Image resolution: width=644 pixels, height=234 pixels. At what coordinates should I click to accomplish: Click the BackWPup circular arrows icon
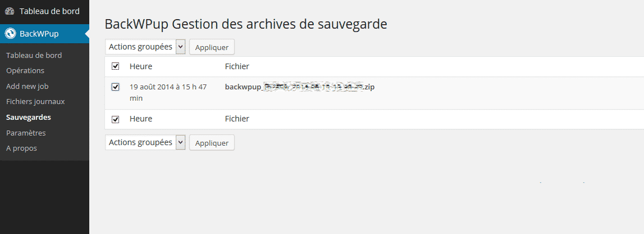click(x=10, y=34)
